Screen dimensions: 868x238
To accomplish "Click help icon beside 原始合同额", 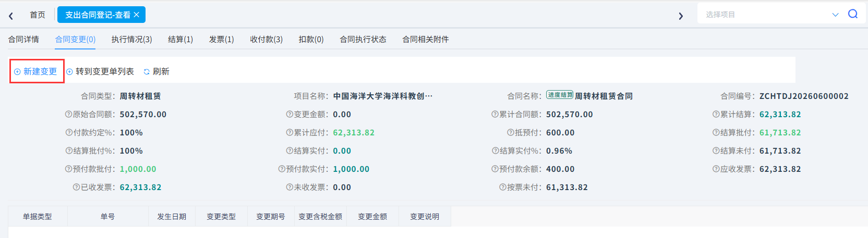I will click(68, 114).
